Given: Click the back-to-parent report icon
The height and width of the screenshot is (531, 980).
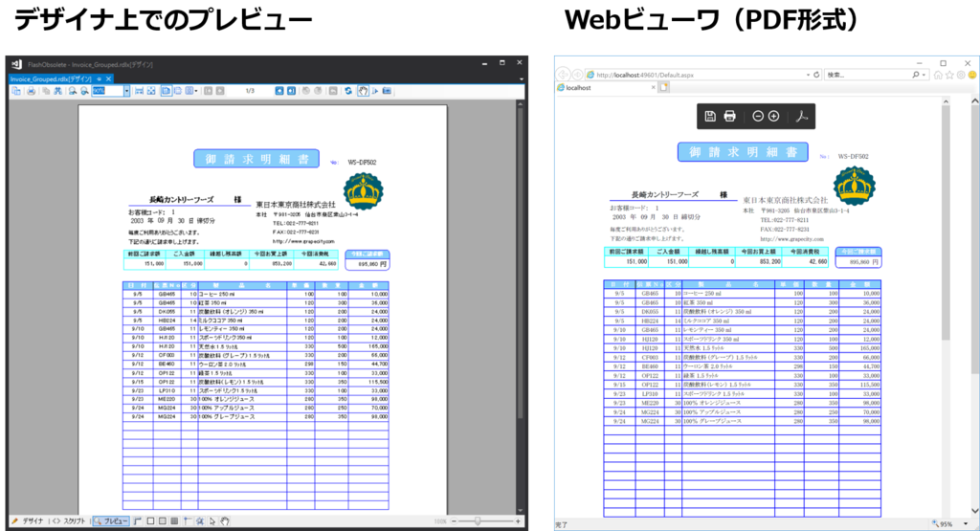Looking at the screenshot, I should [333, 91].
